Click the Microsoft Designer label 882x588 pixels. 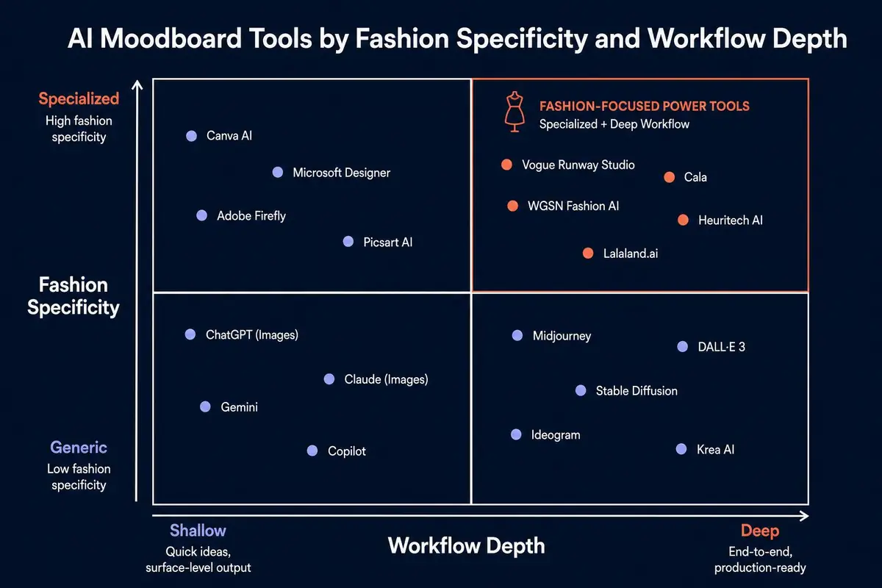[x=342, y=173]
